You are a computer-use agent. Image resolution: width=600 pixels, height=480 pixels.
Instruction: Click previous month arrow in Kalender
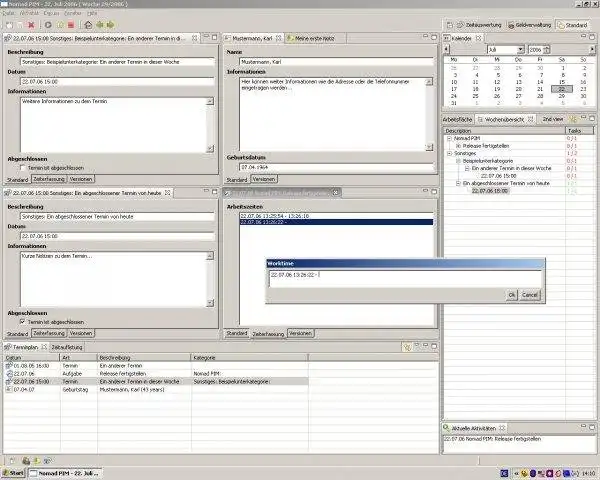[x=446, y=49]
